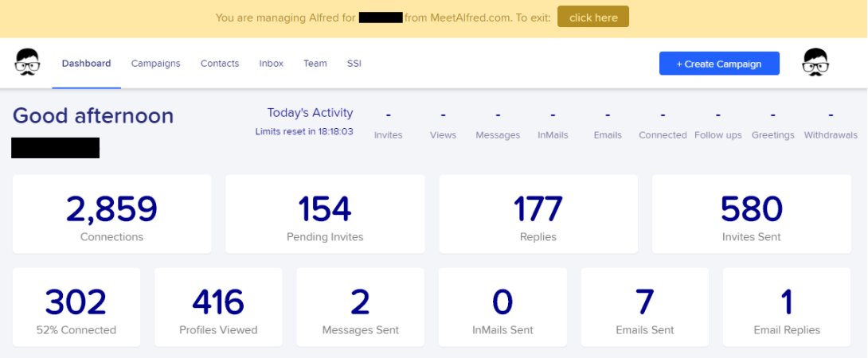Exit managed account via click here button
The image size is (868, 358).
(x=593, y=18)
